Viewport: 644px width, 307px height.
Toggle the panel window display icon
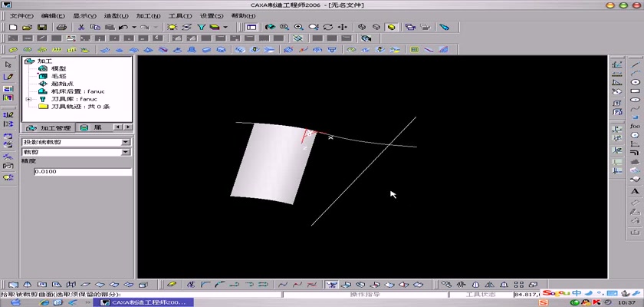coord(251,27)
